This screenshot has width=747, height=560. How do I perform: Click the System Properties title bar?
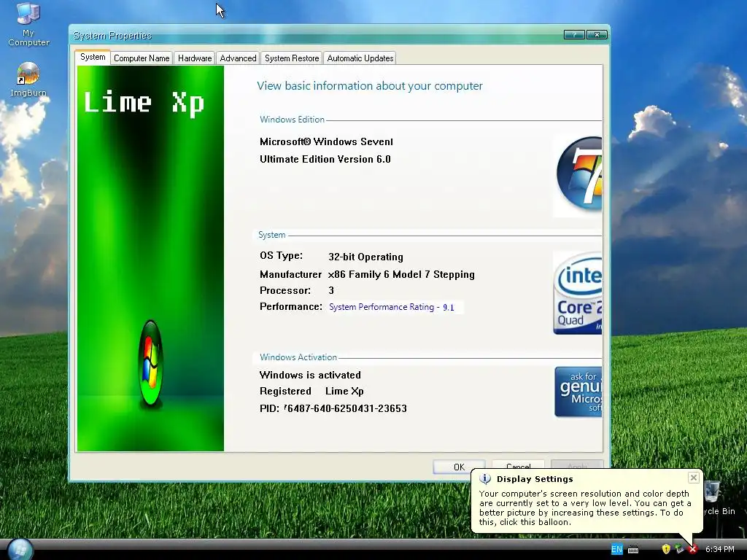click(317, 35)
